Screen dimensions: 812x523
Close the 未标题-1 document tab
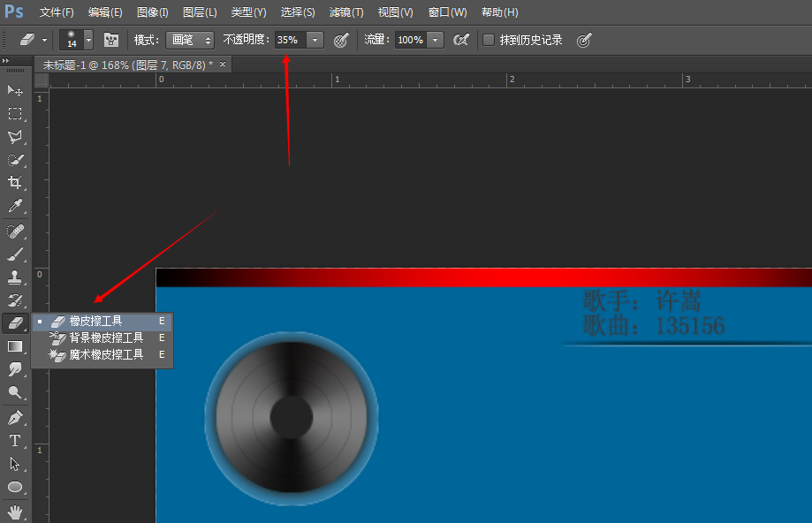(223, 64)
